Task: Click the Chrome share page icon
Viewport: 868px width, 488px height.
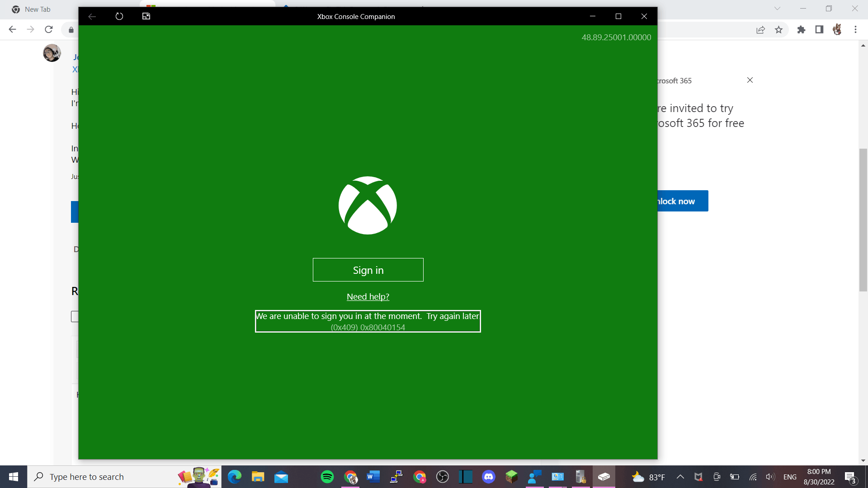Action: tap(760, 30)
